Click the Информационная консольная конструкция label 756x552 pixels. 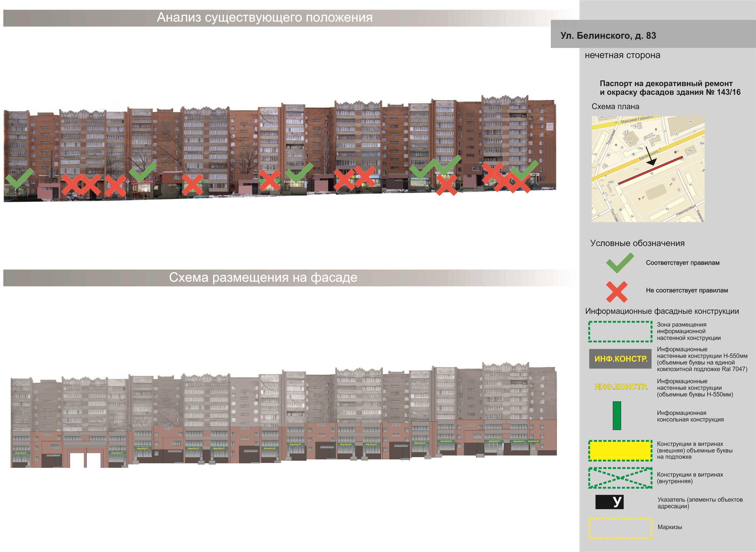[690, 416]
